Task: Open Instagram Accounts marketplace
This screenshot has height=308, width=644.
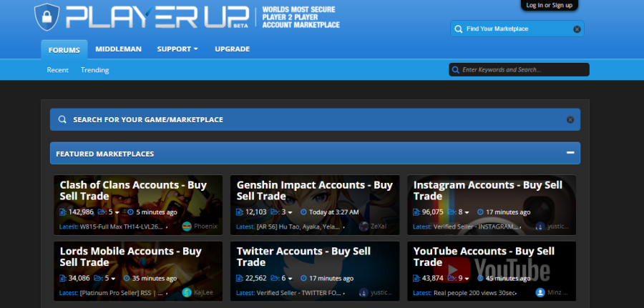Action: 487,190
